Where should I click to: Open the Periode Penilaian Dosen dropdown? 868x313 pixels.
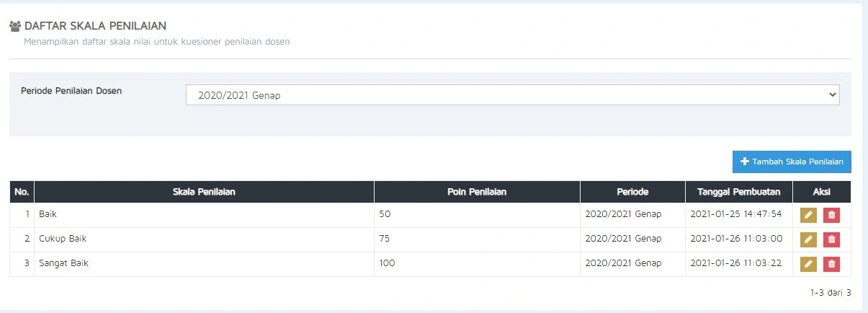pyautogui.click(x=512, y=94)
